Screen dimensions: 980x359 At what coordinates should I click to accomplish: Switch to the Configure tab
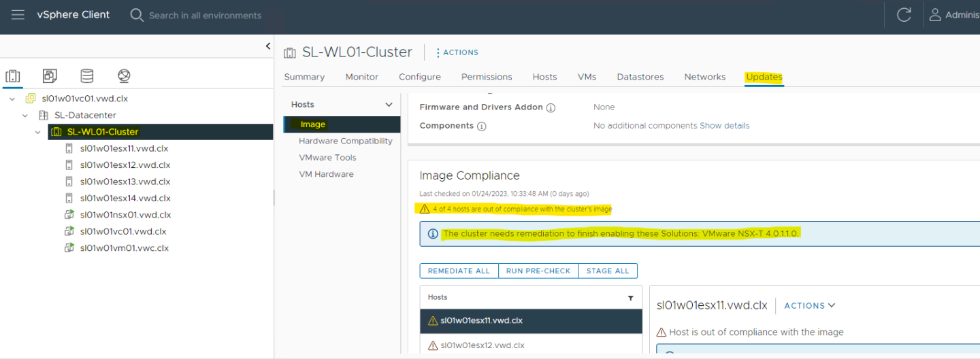(419, 77)
